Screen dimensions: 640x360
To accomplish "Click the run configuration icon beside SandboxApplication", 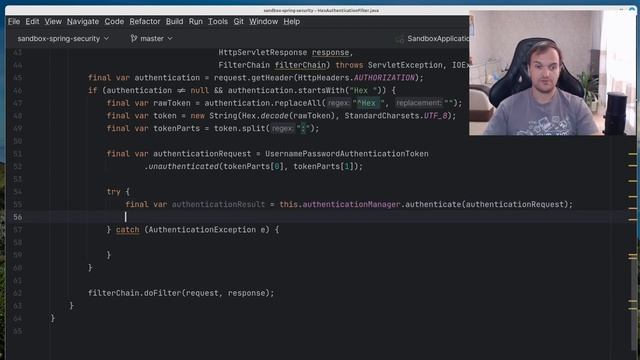I will (x=400, y=39).
